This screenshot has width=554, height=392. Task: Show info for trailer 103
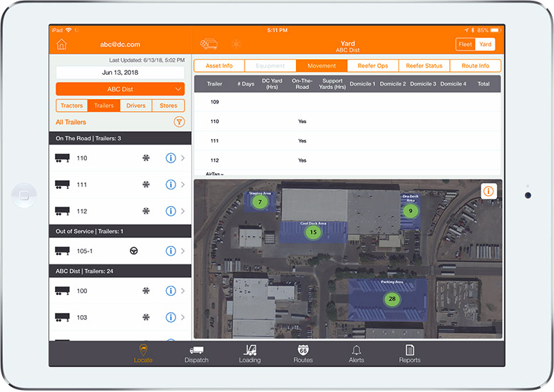170,317
